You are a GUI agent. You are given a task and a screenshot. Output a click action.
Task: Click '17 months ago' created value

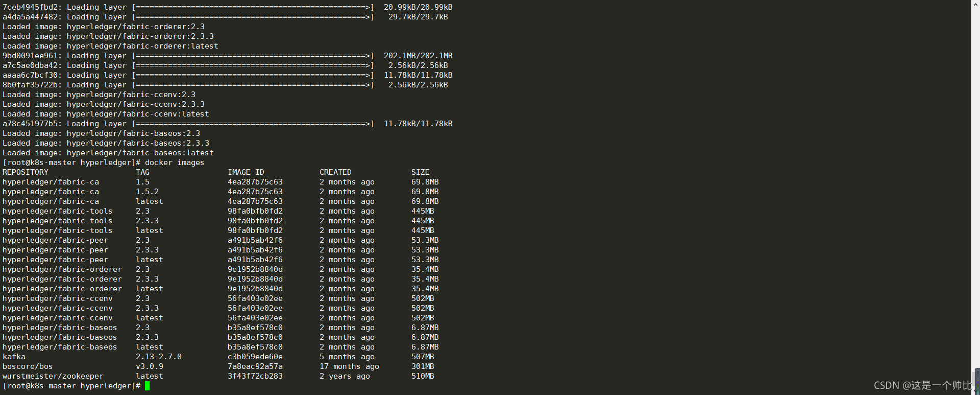pyautogui.click(x=349, y=366)
